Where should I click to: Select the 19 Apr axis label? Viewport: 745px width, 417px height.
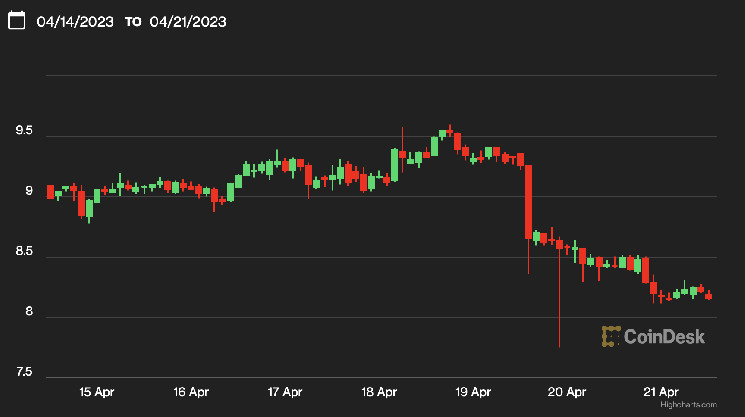474,391
